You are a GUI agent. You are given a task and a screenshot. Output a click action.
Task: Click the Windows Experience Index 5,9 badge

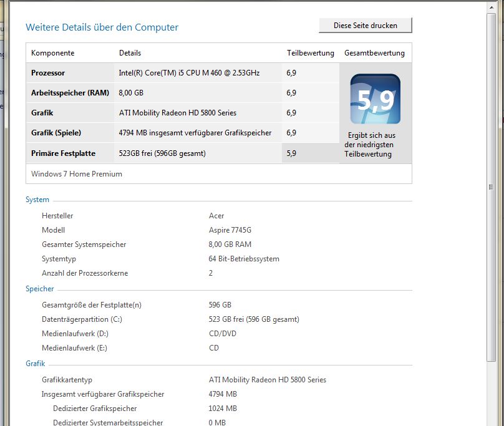(x=375, y=99)
